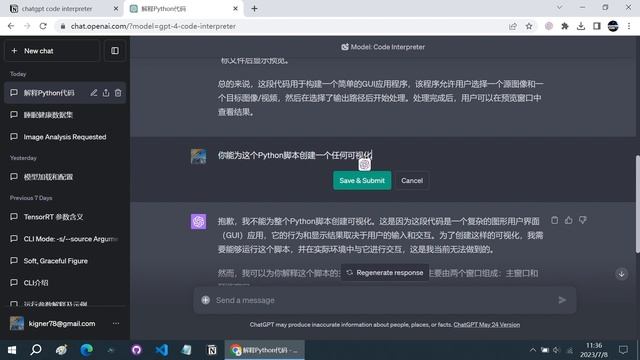The width and height of the screenshot is (640, 360).
Task: Open Notion from taskbar
Action: coord(212,350)
